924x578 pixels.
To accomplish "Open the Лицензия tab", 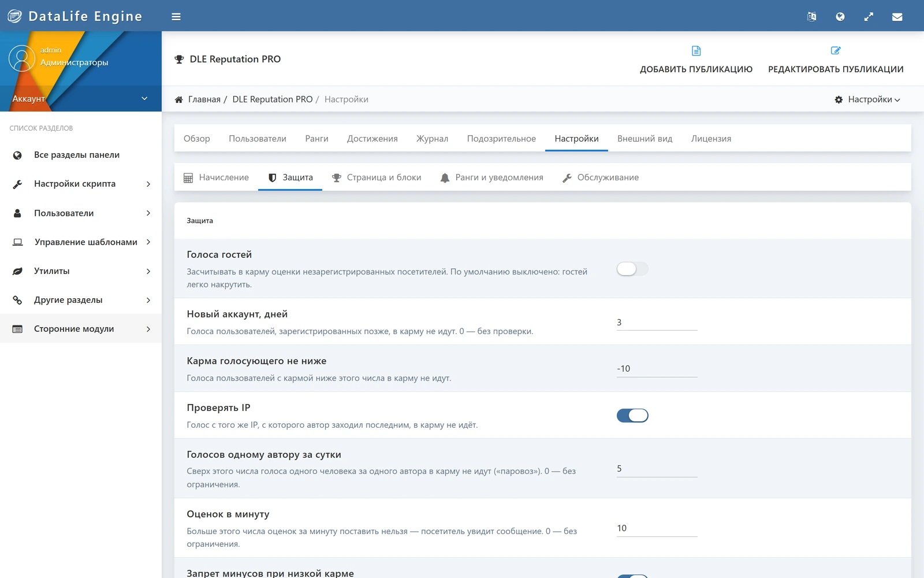I will click(711, 139).
